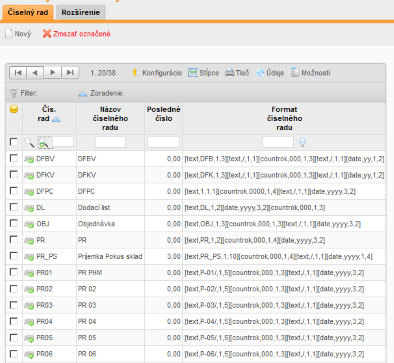Switch to the Rozšírenie tab
394x363 pixels.
pyautogui.click(x=81, y=13)
